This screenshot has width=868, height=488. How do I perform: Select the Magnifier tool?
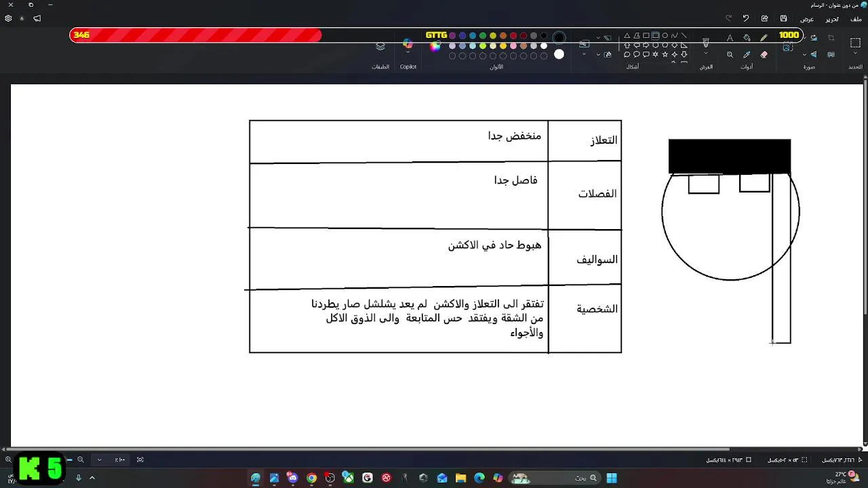(x=730, y=55)
